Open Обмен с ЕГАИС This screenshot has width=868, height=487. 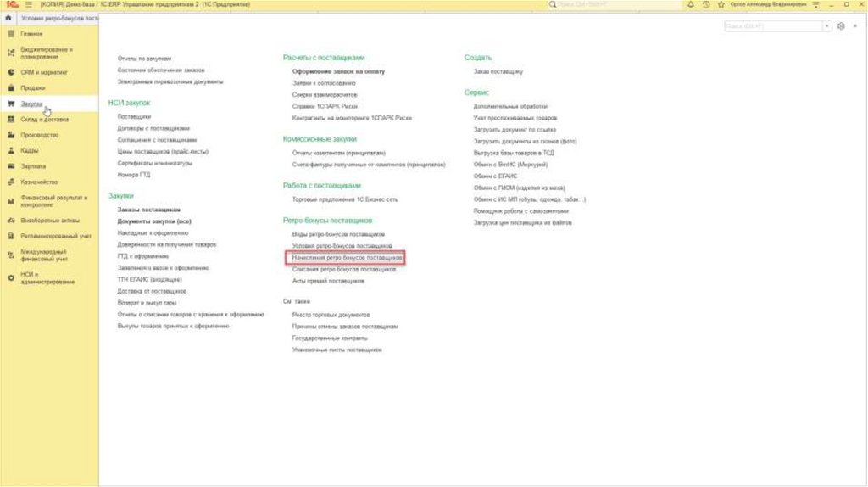[495, 176]
